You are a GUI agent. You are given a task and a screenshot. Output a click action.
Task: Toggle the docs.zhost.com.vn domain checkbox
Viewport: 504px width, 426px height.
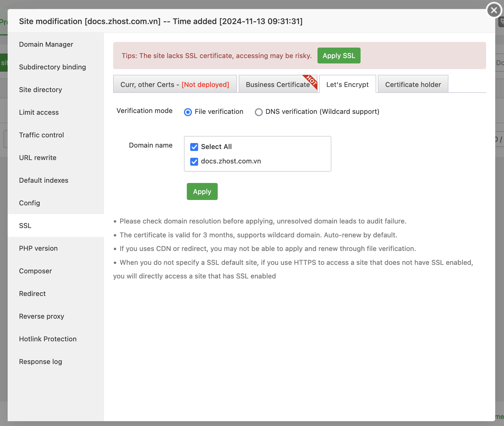[194, 161]
